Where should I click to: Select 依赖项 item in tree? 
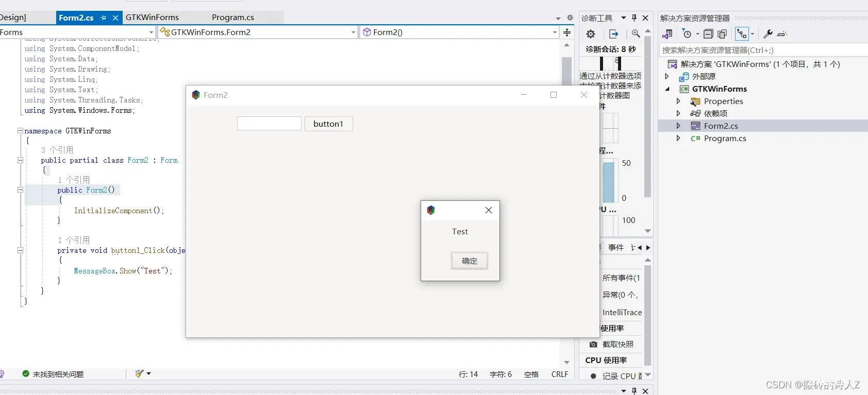click(715, 113)
